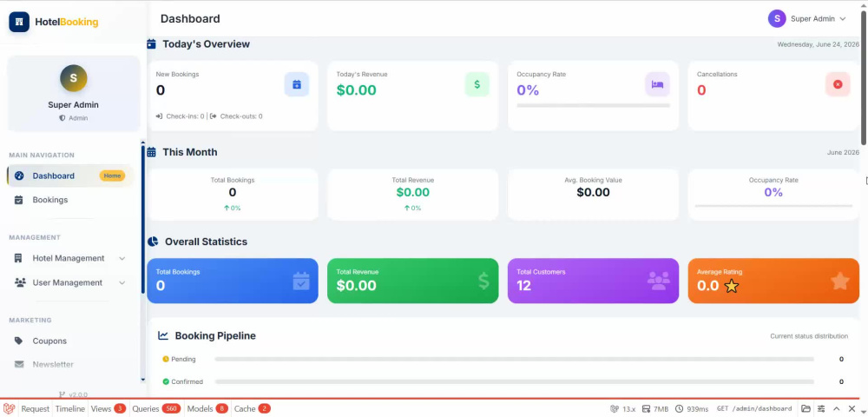Open the Models tab in debugbar
Viewport: 868px width, 417px height.
(207, 408)
